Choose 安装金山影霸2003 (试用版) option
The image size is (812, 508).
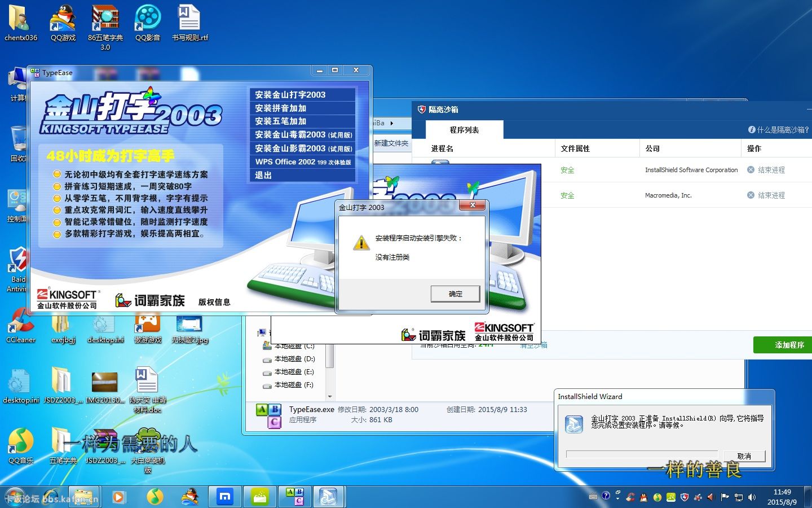tap(302, 148)
